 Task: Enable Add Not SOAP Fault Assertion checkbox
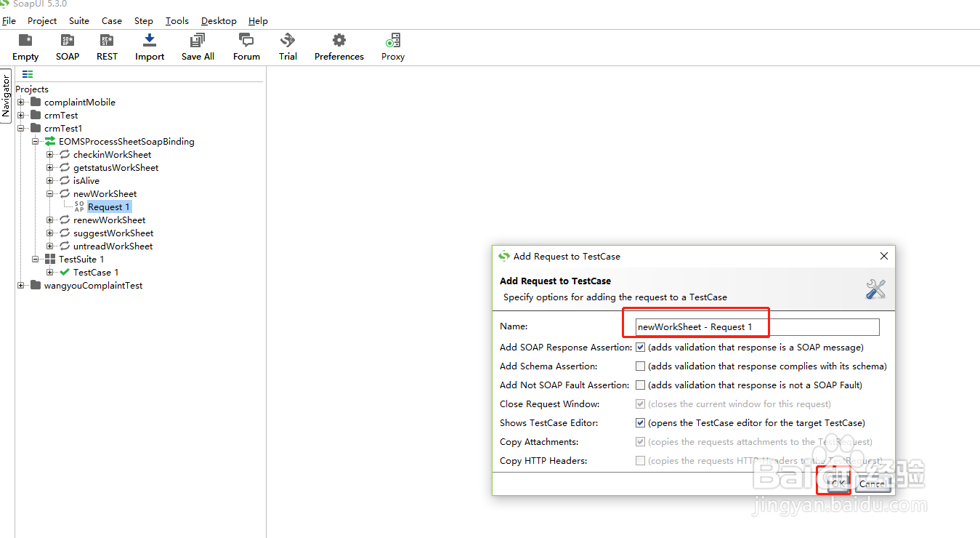pos(640,385)
